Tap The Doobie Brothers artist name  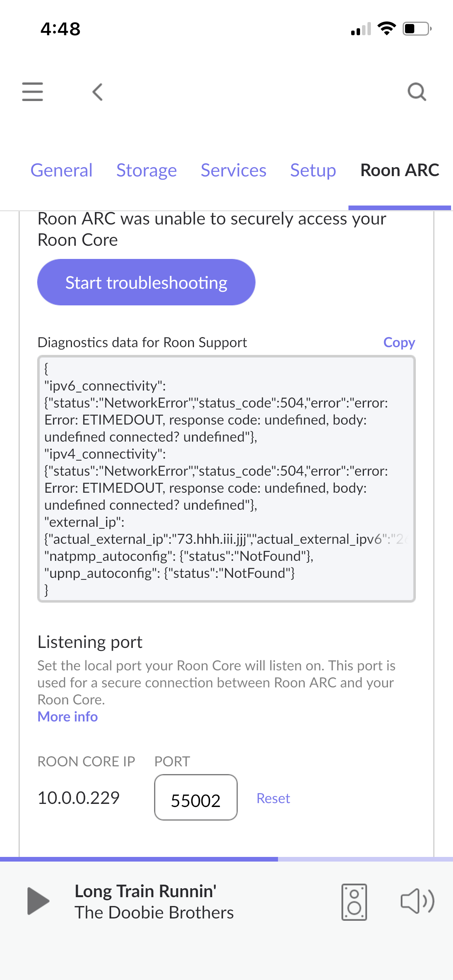pos(154,913)
